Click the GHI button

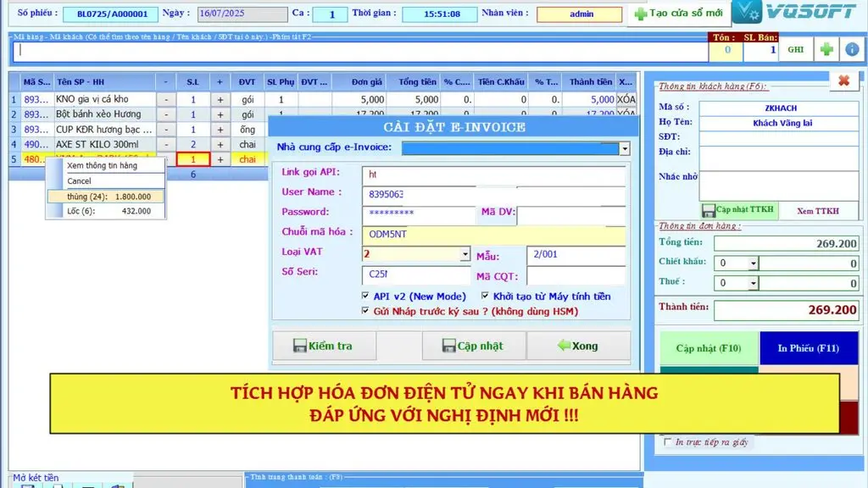point(795,49)
